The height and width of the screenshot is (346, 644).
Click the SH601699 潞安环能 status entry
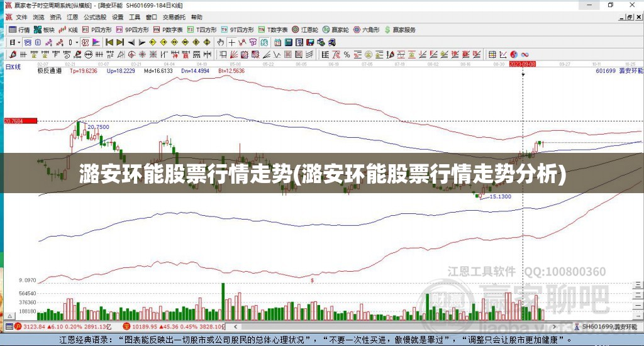[606, 326]
